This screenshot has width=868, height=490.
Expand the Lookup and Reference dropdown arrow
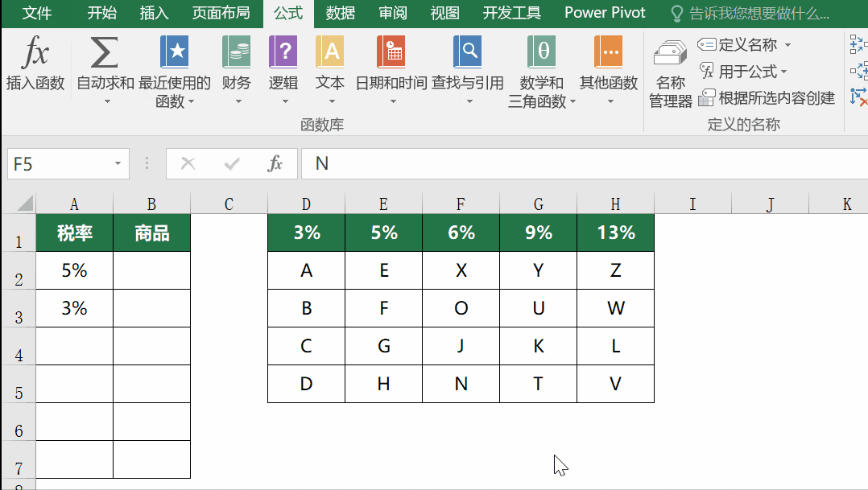[469, 101]
